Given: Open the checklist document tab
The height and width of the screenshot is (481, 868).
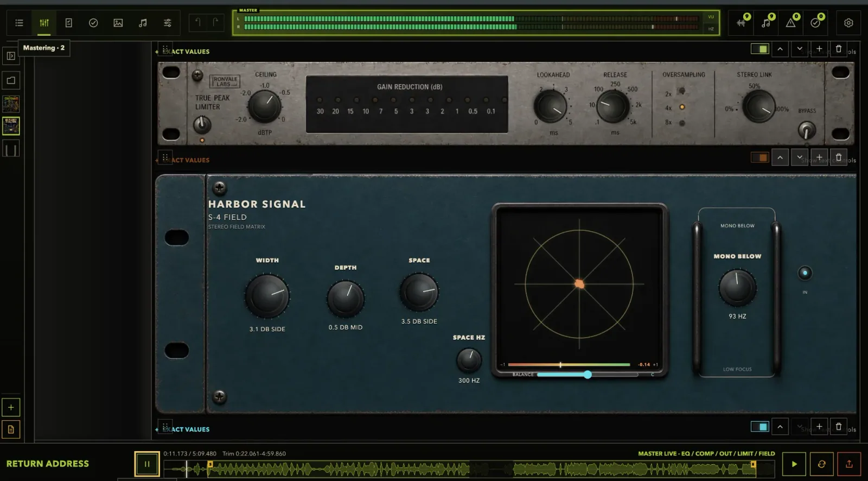Looking at the screenshot, I should point(69,23).
